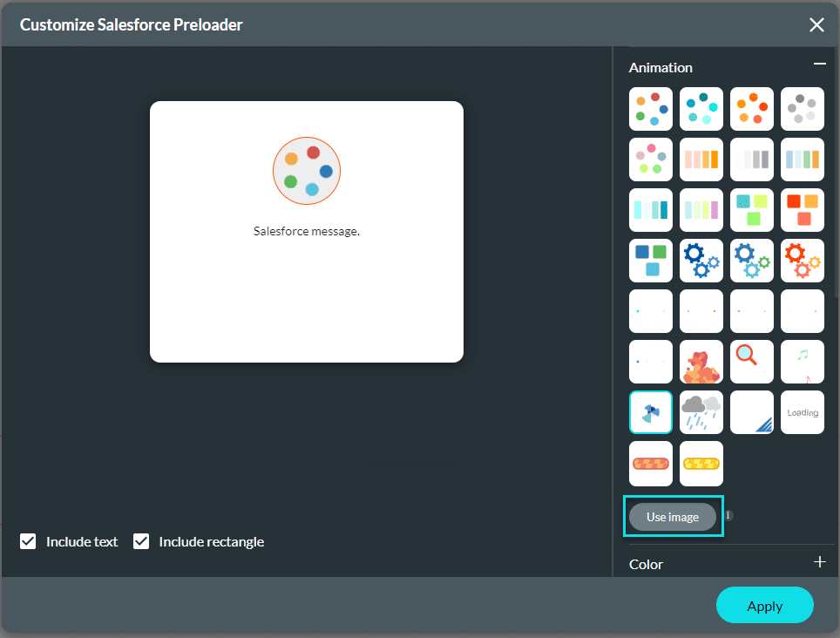
Task: Pick the 'Loading' text animation
Action: pyautogui.click(x=802, y=412)
